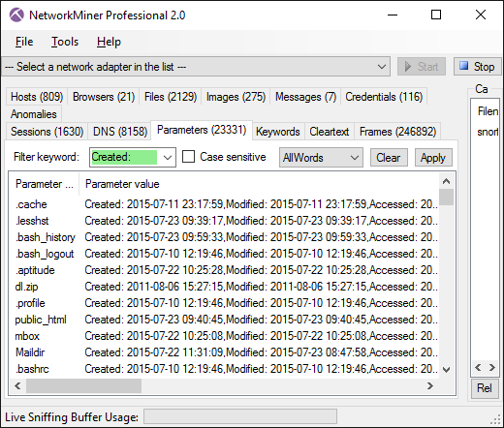The image size is (504, 428).
Task: Click the Live Sniffing Buffer Usage progress bar
Action: tap(240, 416)
